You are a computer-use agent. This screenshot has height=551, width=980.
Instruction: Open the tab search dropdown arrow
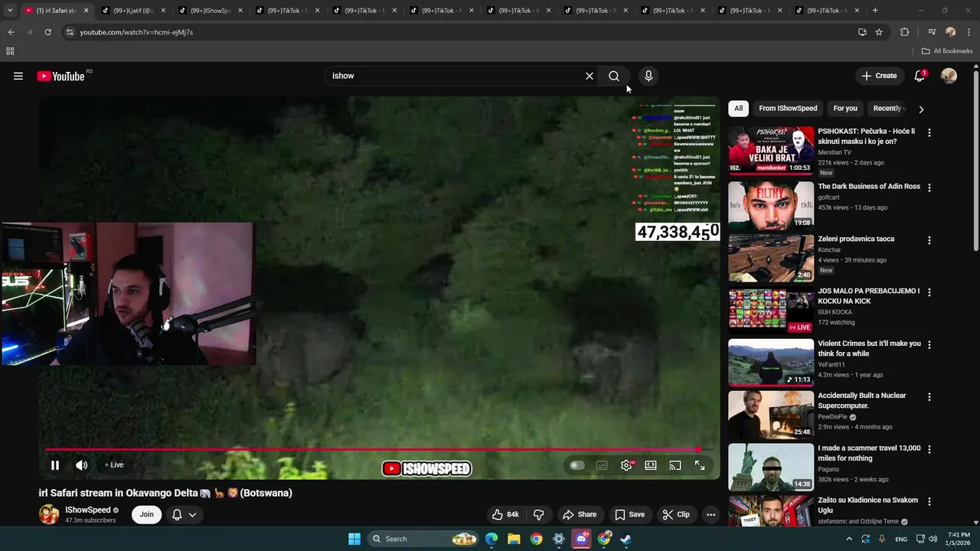(10, 11)
